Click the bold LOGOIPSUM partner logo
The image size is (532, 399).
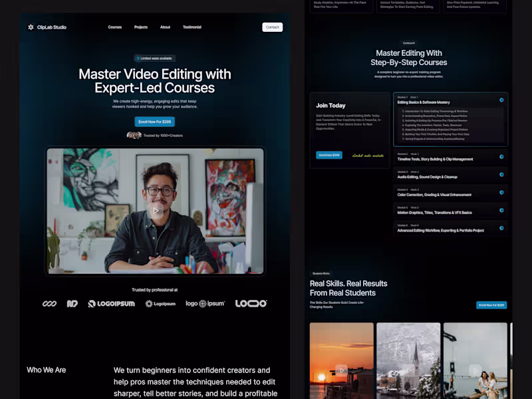[111, 304]
